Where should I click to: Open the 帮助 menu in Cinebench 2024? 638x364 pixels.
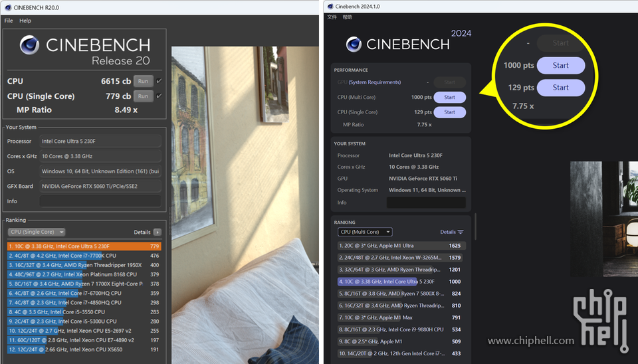pyautogui.click(x=348, y=17)
